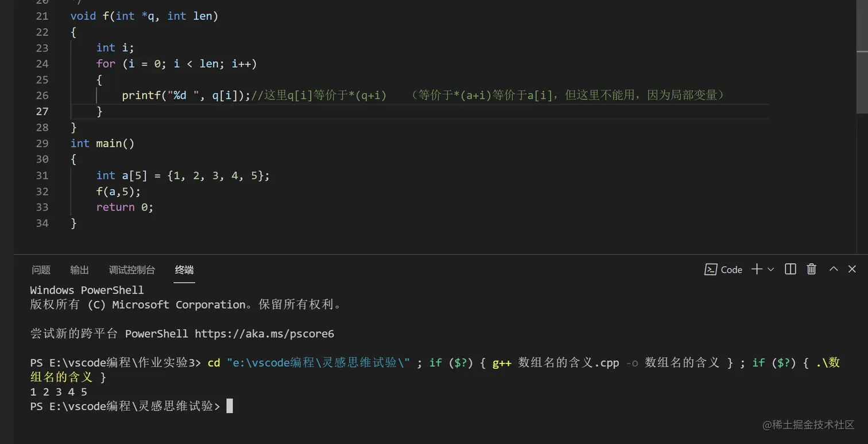The width and height of the screenshot is (868, 444).
Task: Click the Code terminal label
Action: click(731, 269)
